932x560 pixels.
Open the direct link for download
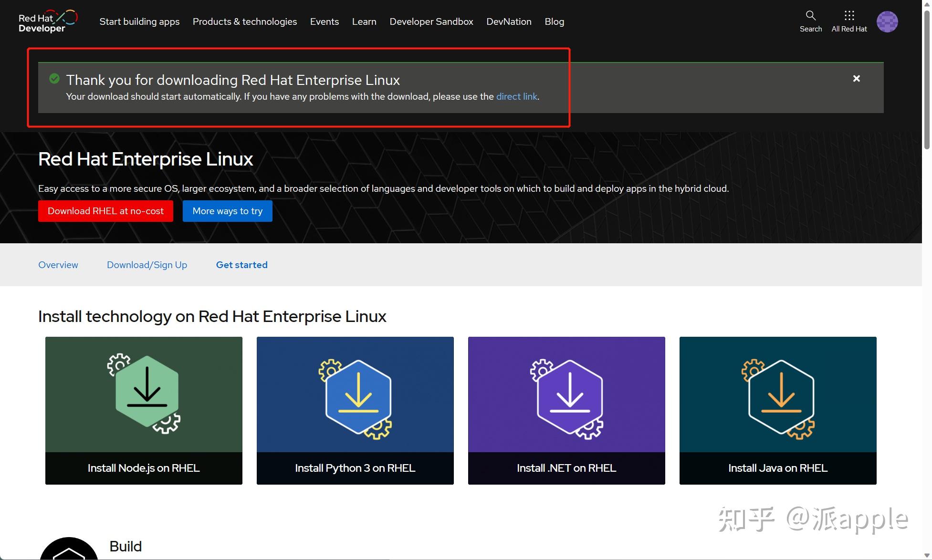tap(517, 96)
